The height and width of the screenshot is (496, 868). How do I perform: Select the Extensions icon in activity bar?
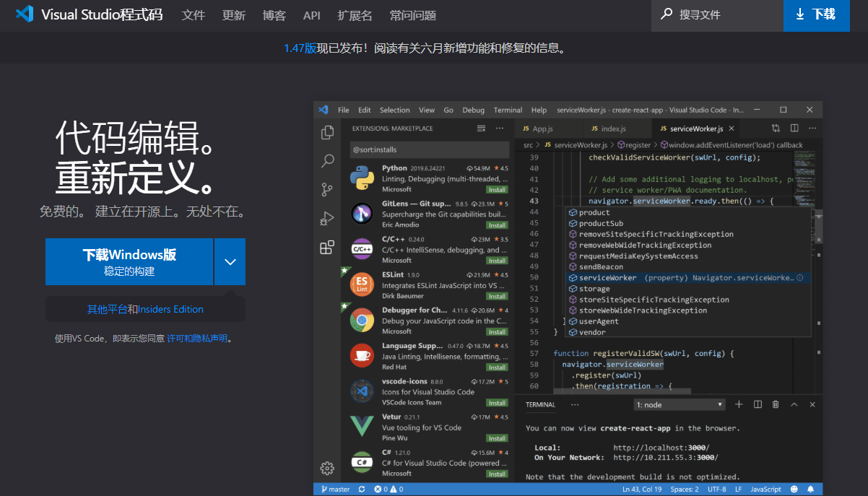[327, 248]
